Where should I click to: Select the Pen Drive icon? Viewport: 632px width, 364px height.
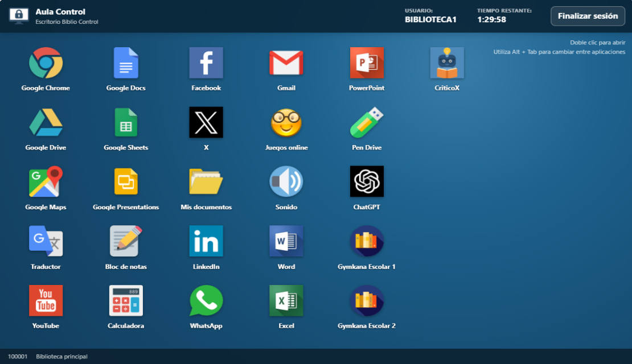[x=367, y=122]
